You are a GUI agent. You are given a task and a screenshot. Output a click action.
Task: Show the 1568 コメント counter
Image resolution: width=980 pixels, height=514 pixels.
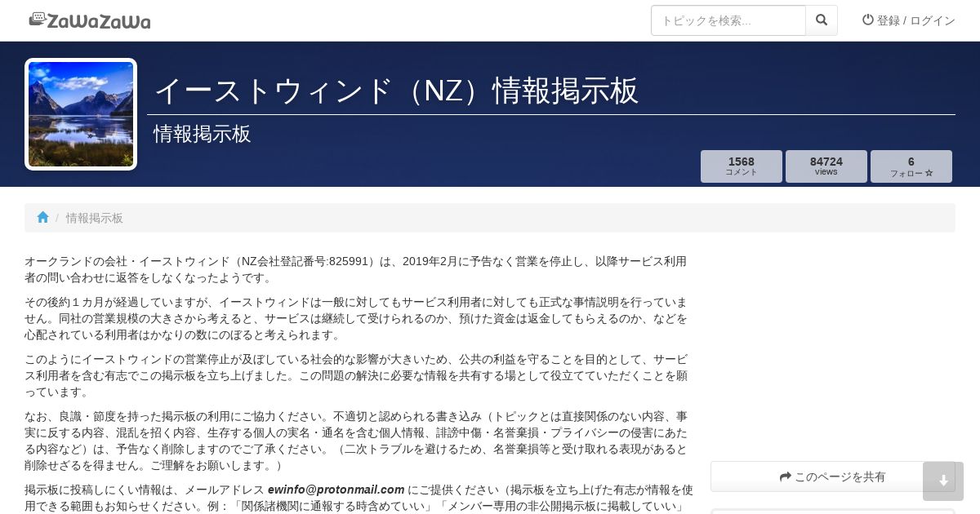tap(742, 166)
